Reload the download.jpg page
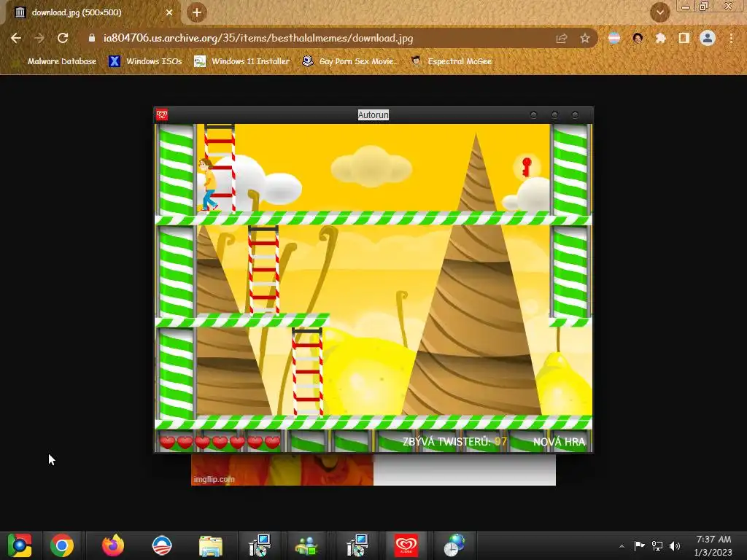The image size is (747, 560). [63, 38]
